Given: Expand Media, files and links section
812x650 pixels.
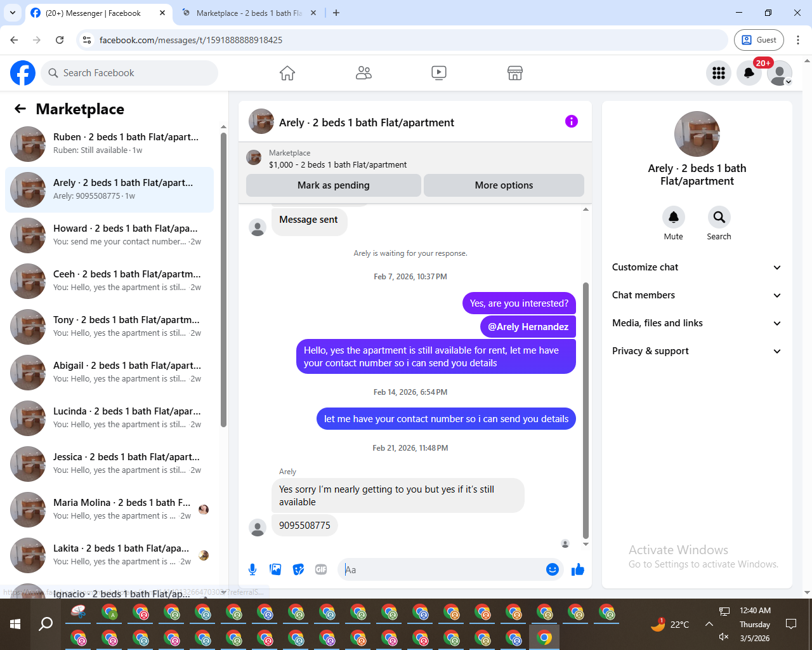Looking at the screenshot, I should point(697,323).
